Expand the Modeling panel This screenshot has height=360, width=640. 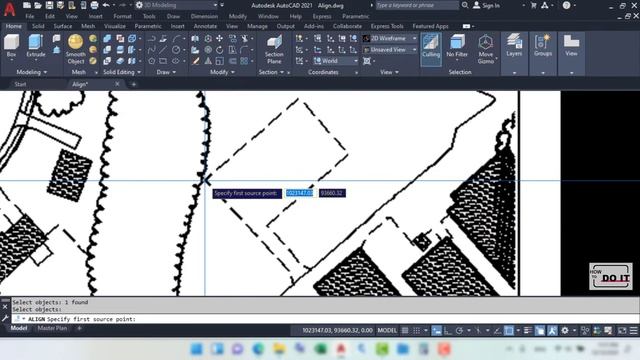pos(32,72)
